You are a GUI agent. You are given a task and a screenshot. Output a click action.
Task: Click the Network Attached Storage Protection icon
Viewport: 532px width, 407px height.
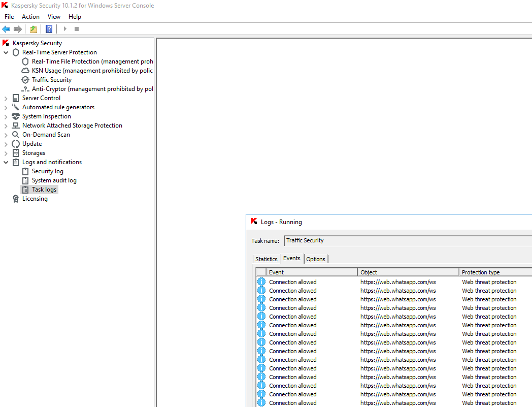coord(16,126)
